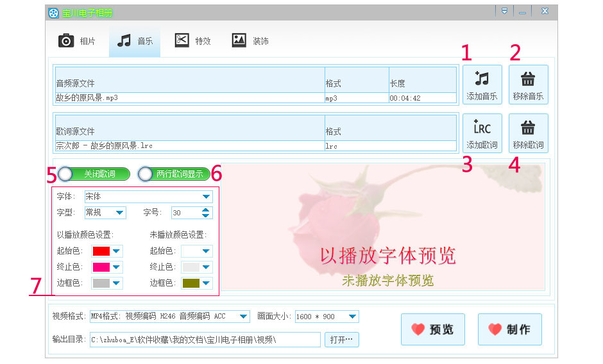The image size is (603, 364).
Task: Click the 添加歌词 LRC button
Action: [x=482, y=133]
